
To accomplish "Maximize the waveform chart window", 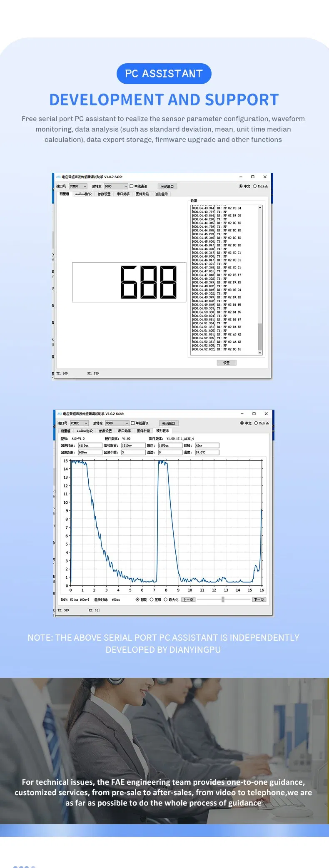I will pos(254,414).
